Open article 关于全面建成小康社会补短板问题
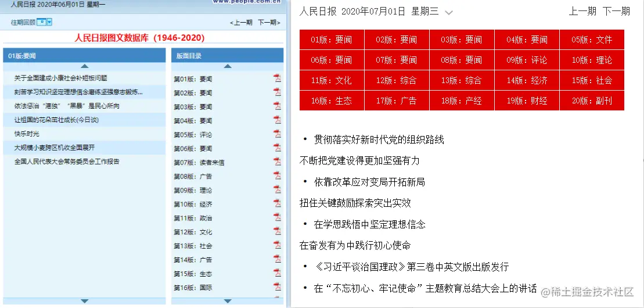 pyautogui.click(x=61, y=78)
